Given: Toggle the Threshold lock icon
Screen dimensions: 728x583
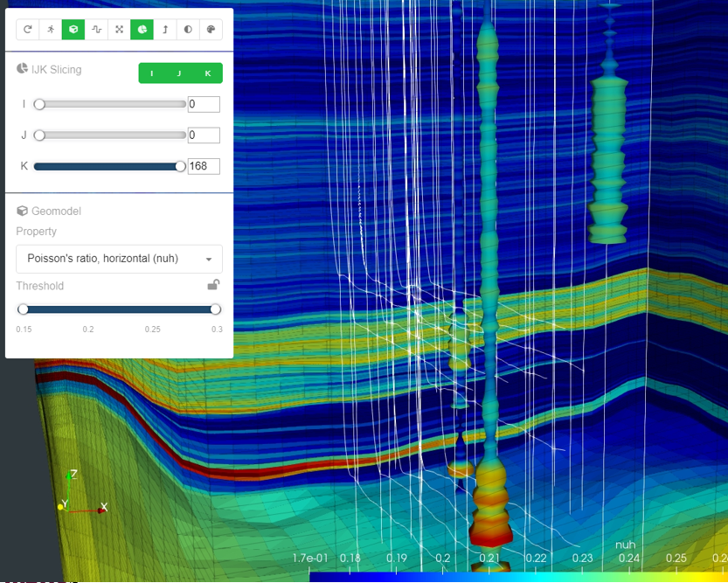Looking at the screenshot, I should [212, 285].
